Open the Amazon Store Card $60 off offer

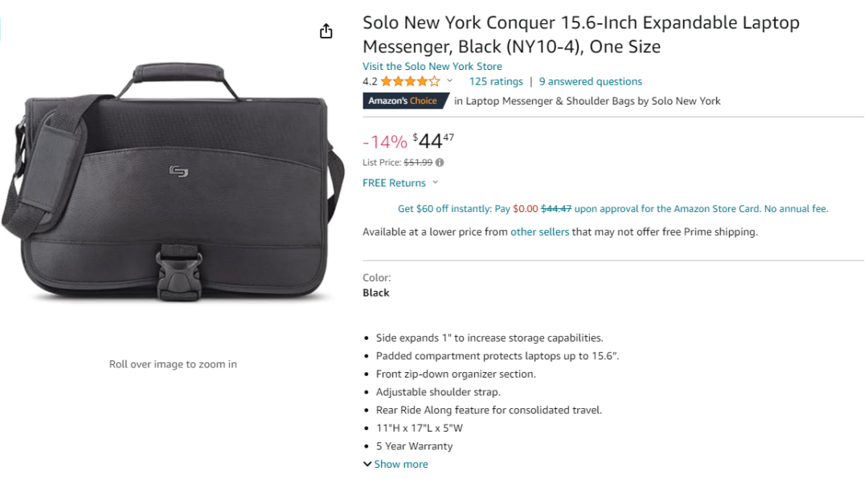(612, 209)
